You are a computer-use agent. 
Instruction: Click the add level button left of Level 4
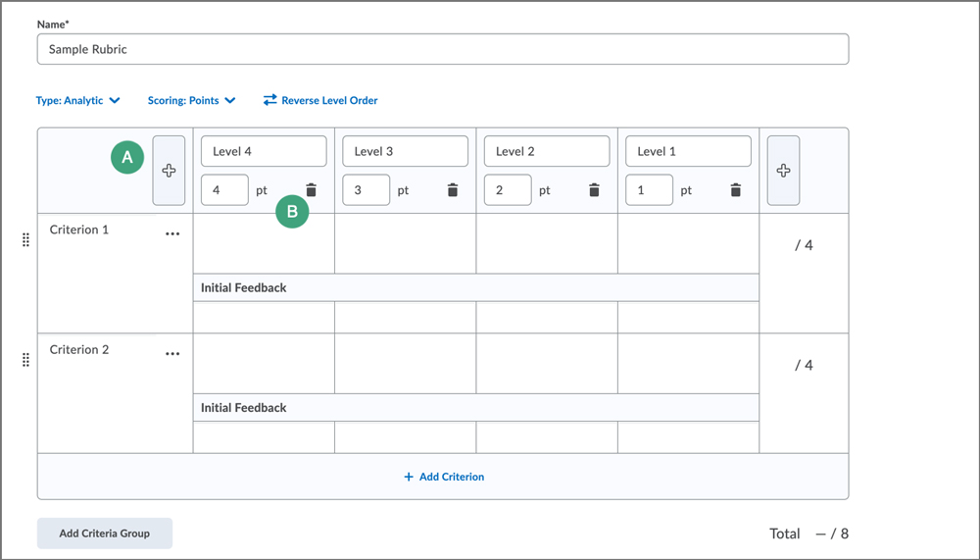point(169,171)
